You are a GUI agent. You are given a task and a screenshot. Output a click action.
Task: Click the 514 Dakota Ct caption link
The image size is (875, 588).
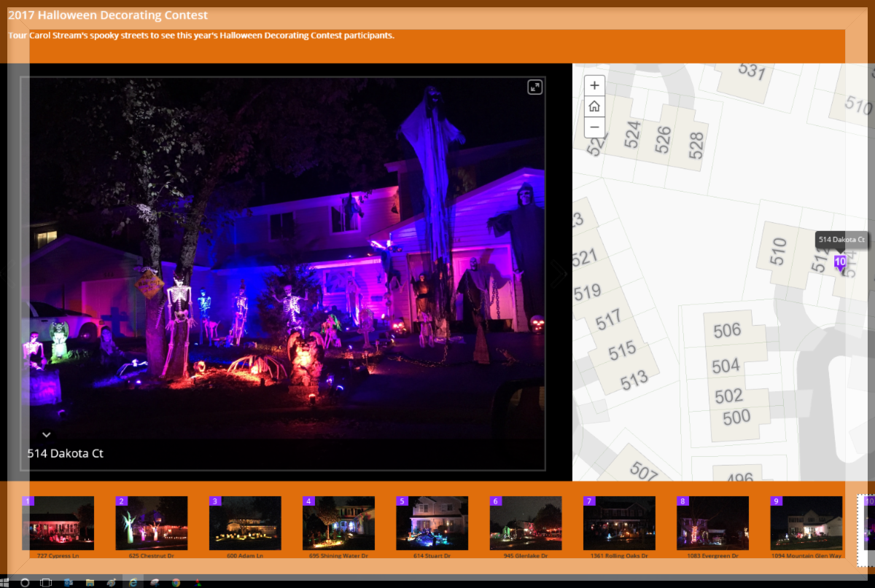coord(66,453)
